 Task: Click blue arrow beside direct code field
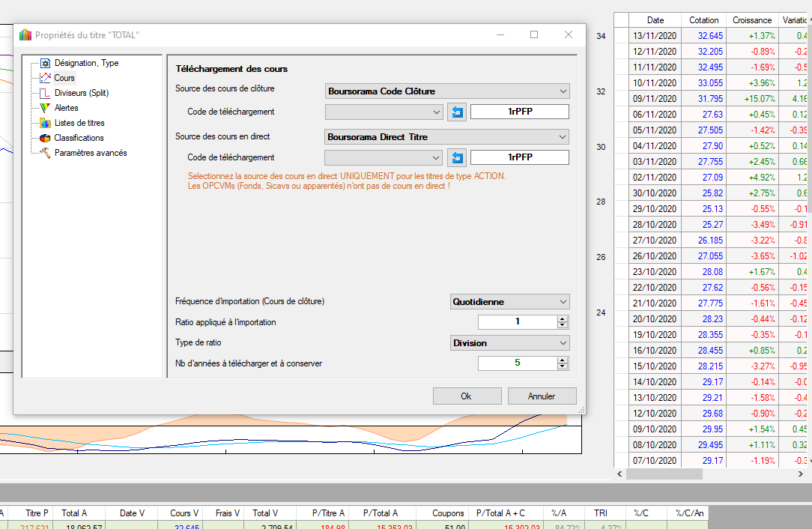click(457, 158)
